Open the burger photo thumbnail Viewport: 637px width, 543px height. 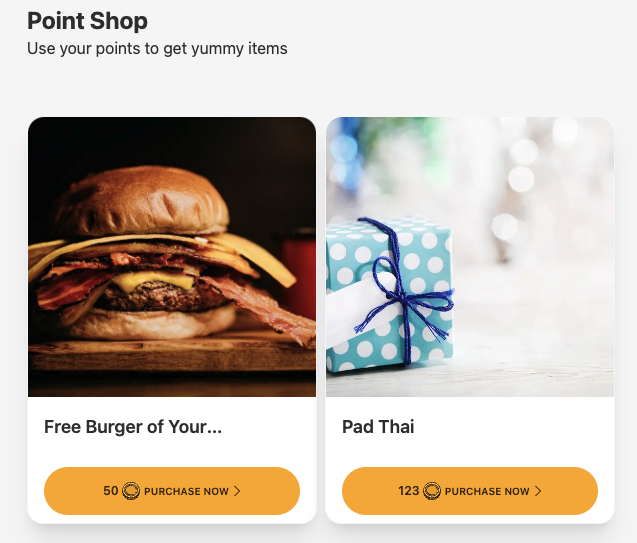tap(172, 257)
